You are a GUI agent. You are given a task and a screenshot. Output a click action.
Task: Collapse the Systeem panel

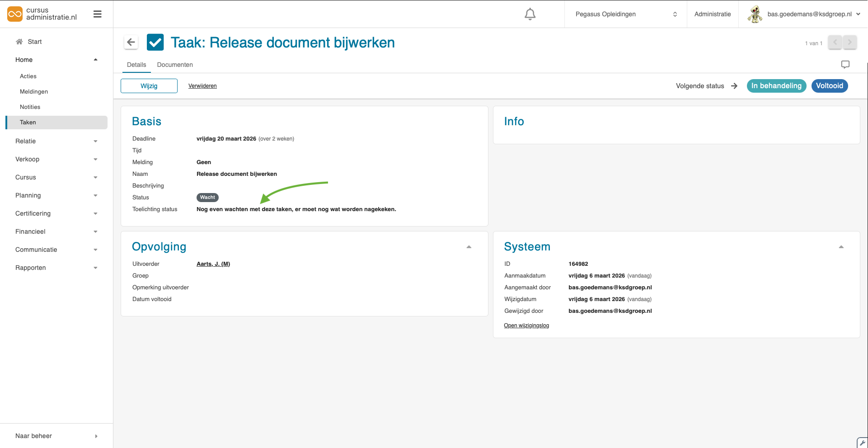tap(841, 247)
